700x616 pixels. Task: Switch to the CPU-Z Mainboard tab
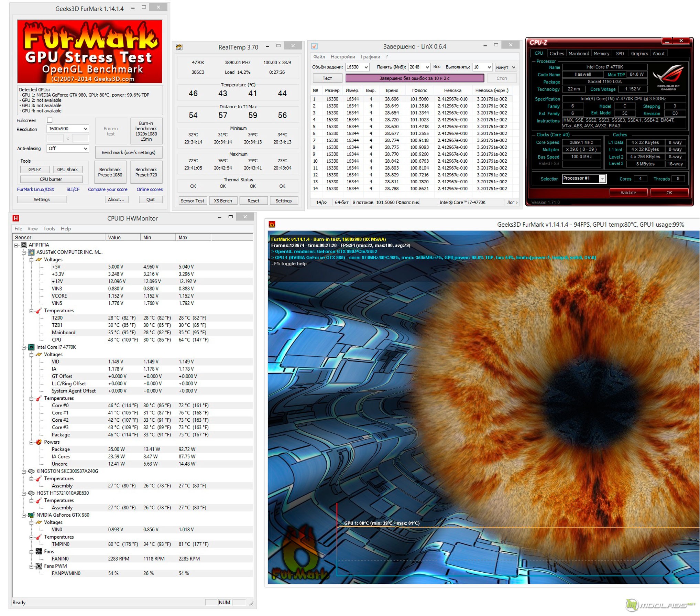(579, 53)
